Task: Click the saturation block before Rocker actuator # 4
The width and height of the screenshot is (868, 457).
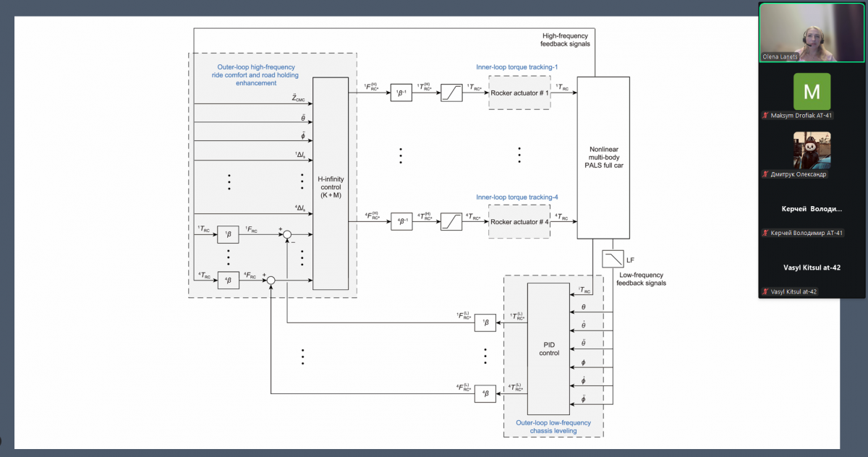Action: tap(452, 222)
